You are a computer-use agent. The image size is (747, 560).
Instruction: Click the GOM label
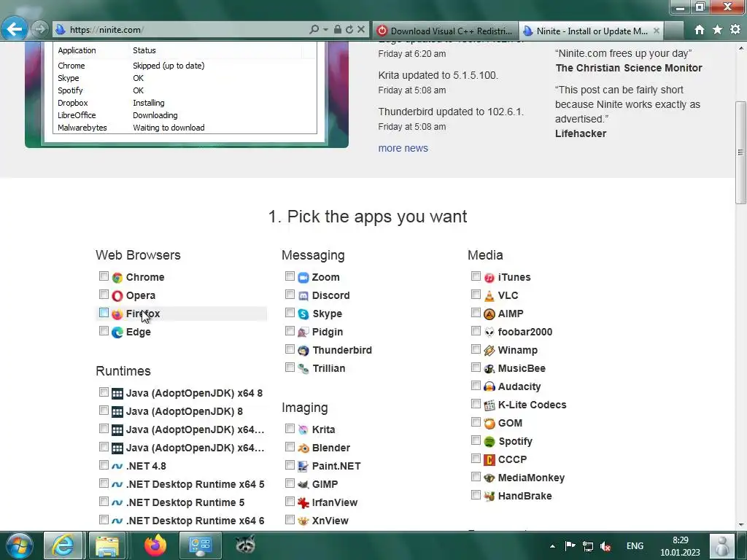pyautogui.click(x=510, y=424)
